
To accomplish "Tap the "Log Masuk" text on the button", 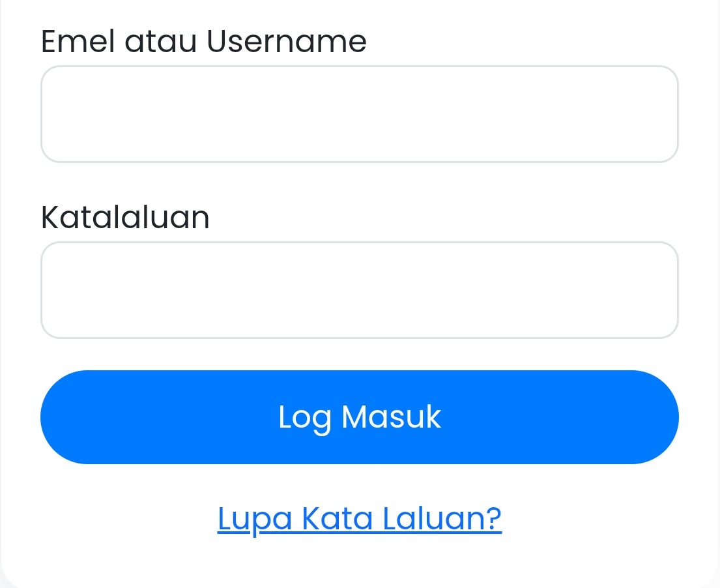I will [x=359, y=417].
